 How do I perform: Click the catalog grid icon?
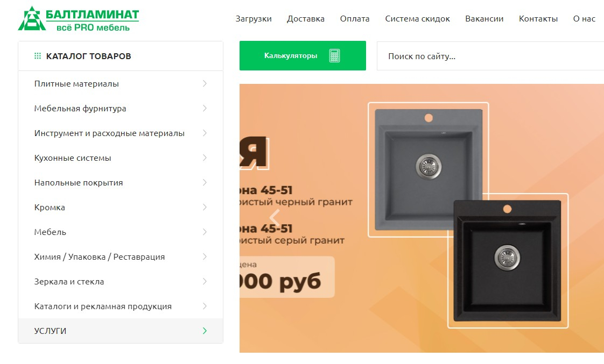38,56
